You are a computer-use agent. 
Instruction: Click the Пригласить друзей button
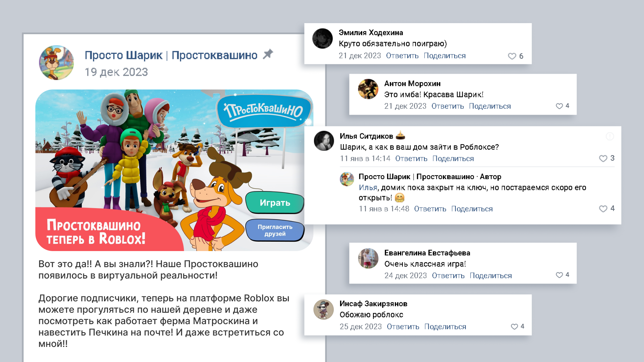(x=275, y=230)
